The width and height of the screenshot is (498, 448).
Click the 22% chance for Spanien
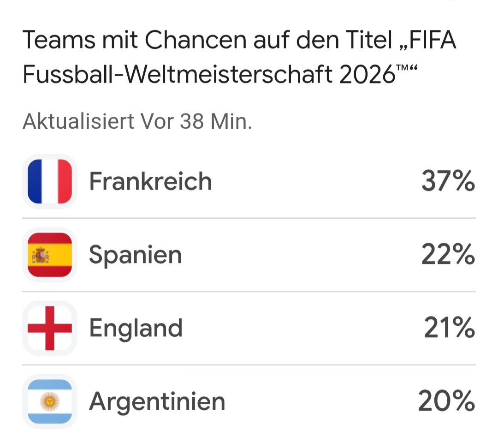pyautogui.click(x=448, y=255)
